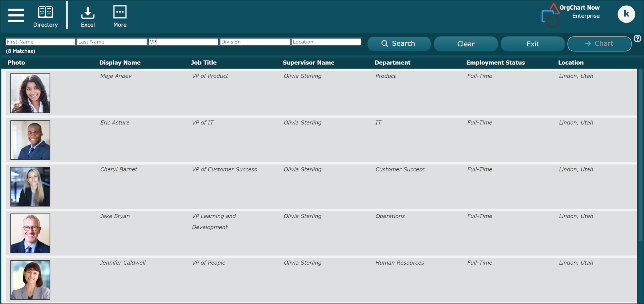Select the Location search field
Viewport: 644px width, 304px height.
[326, 42]
